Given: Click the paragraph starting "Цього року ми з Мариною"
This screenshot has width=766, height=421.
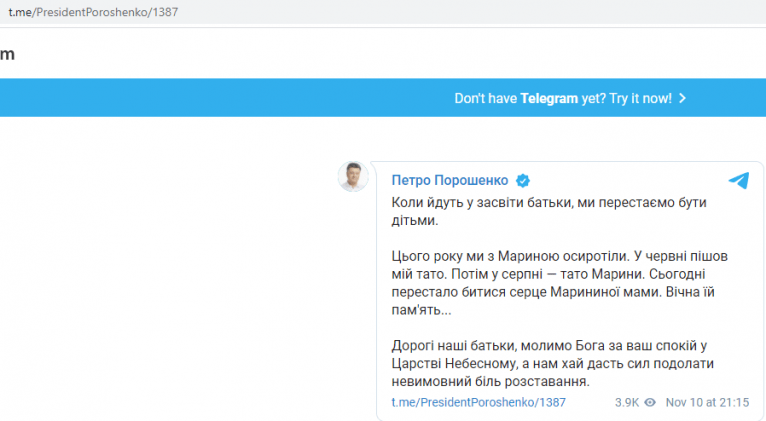Looking at the screenshot, I should [x=559, y=283].
